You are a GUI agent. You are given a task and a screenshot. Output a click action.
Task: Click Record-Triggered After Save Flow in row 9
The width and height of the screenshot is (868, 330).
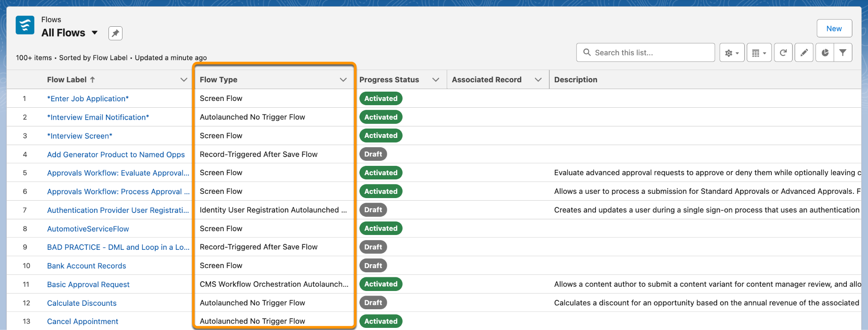[x=259, y=247]
